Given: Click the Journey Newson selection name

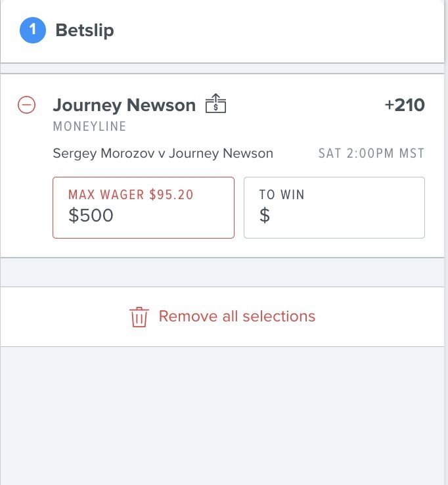Looking at the screenshot, I should [124, 105].
